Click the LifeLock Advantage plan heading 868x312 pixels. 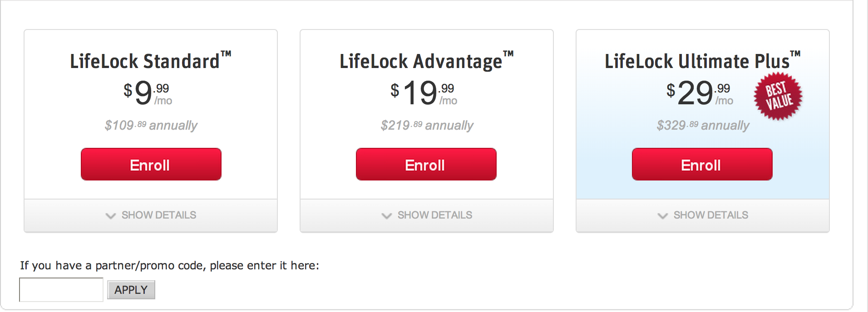point(426,60)
